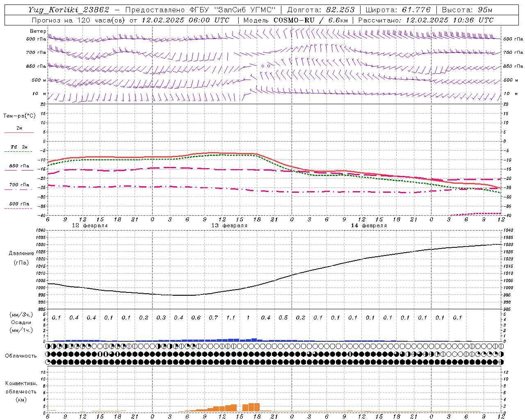The width and height of the screenshot is (525, 420).
Task: Click the '(мм/3ч.)' precipitation unit label
Action: click(x=21, y=315)
